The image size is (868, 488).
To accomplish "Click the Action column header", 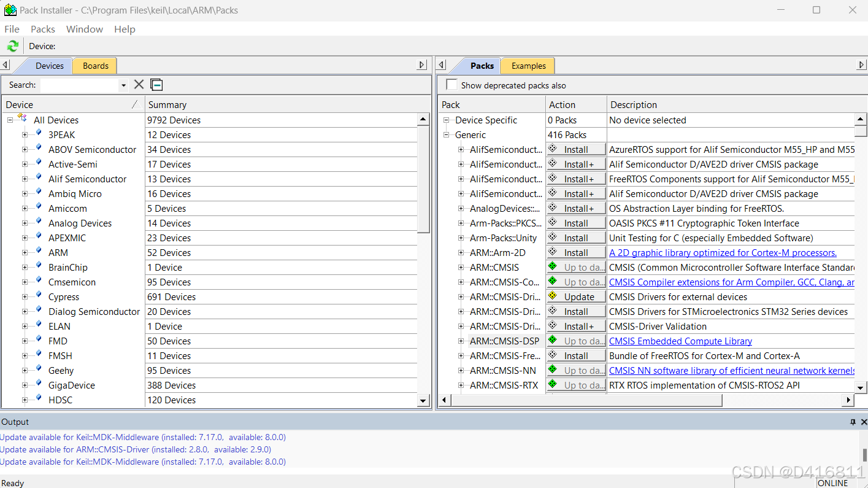I will click(576, 104).
